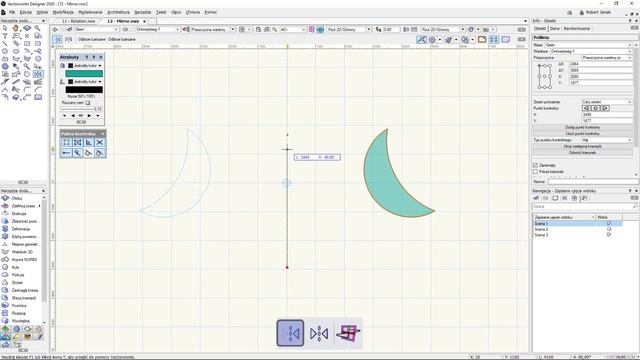This screenshot has width=640, height=360.
Task: Select the Circle tool
Action: [5, 51]
